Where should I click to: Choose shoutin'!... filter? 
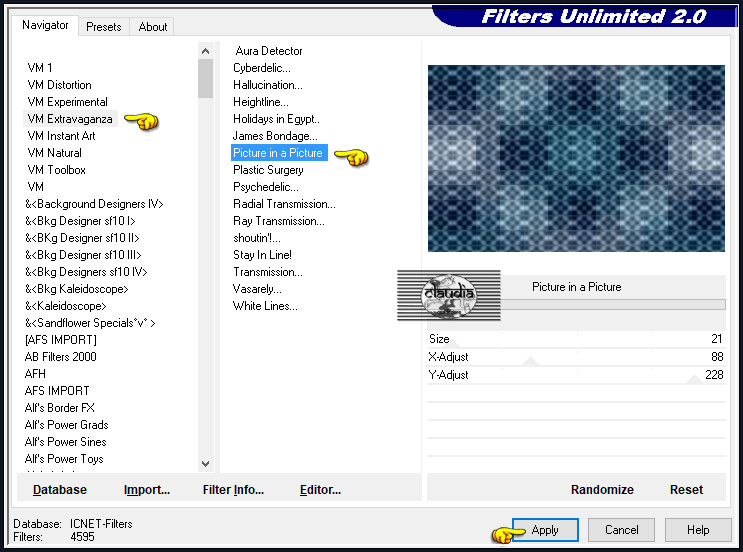[x=256, y=238]
